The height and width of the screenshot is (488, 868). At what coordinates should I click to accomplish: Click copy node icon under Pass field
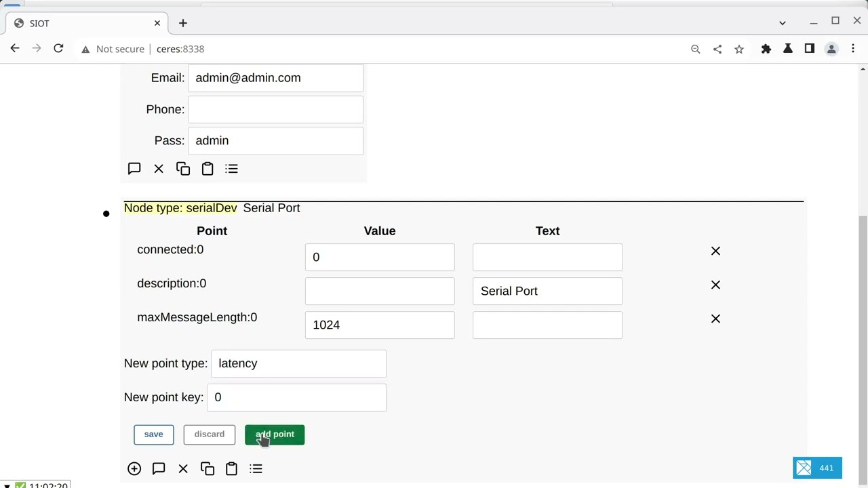(183, 169)
